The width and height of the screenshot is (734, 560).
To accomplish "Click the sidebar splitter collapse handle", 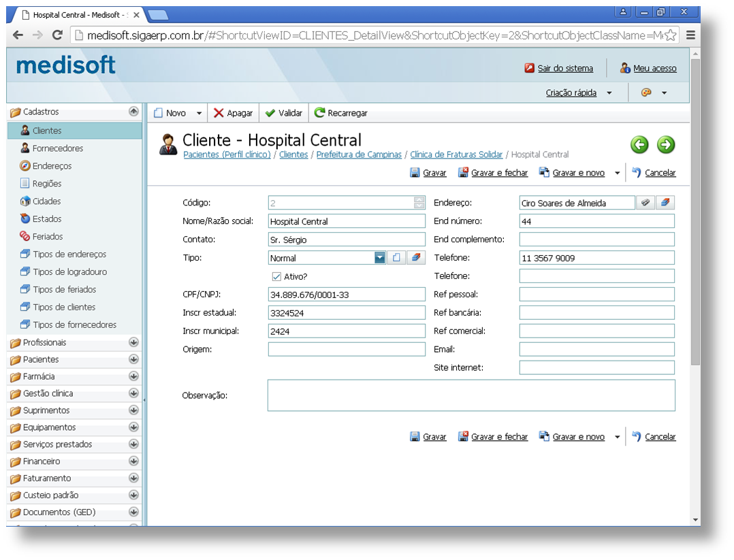I will pyautogui.click(x=144, y=400).
